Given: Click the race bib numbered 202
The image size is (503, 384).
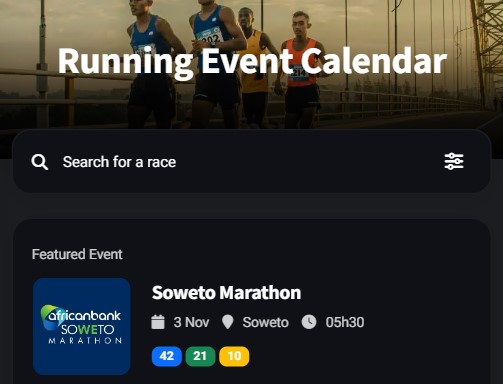Looking at the screenshot, I should tap(209, 37).
